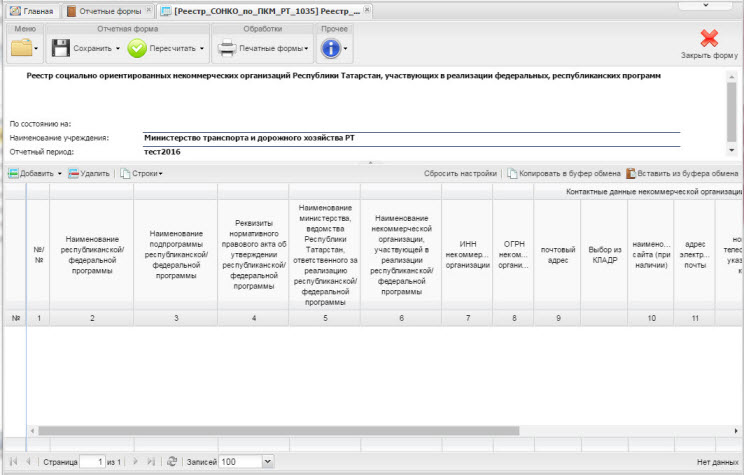Click column header почтовый адрес
The width and height of the screenshot is (744, 475).
coord(558,255)
